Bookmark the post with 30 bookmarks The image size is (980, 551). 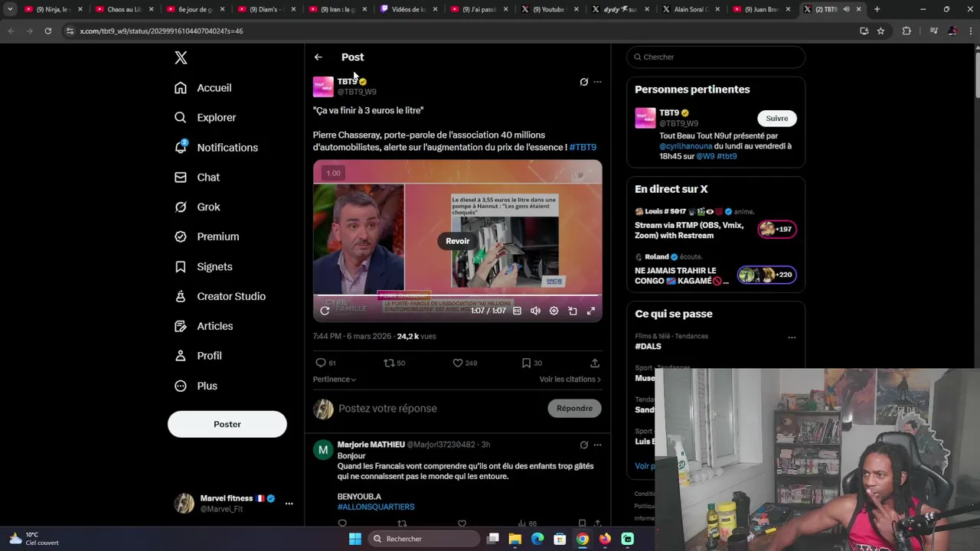(x=531, y=363)
